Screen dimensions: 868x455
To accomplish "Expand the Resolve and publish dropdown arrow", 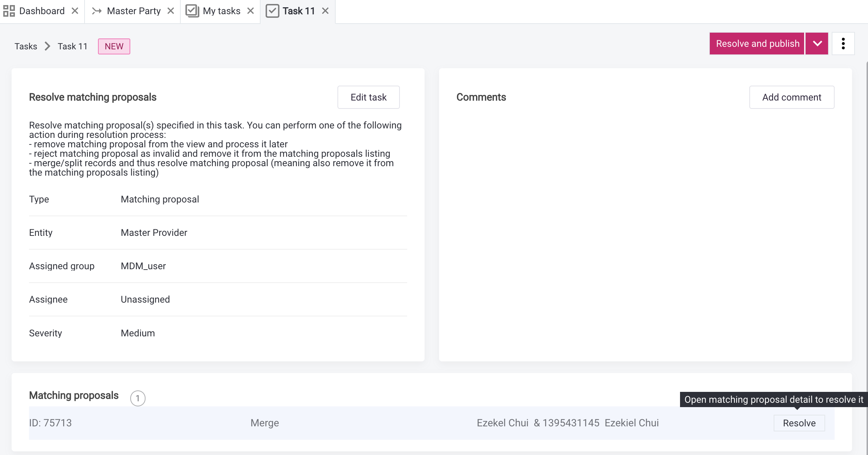I will (817, 43).
